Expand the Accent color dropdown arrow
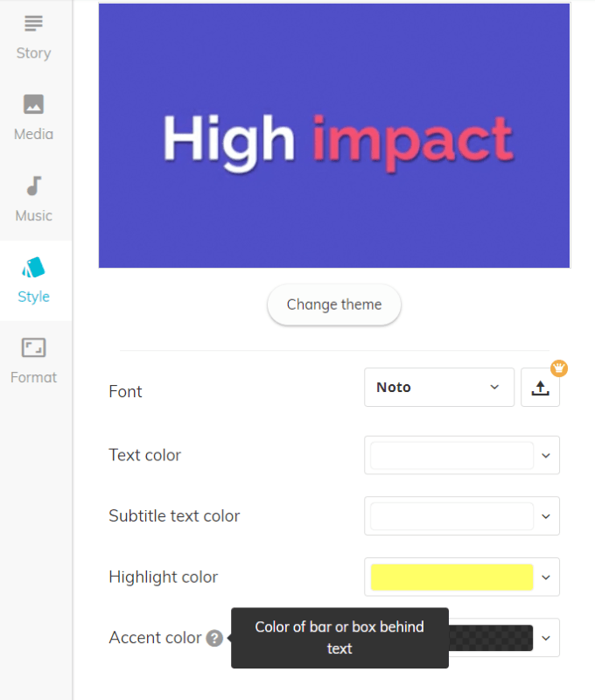 [x=546, y=638]
